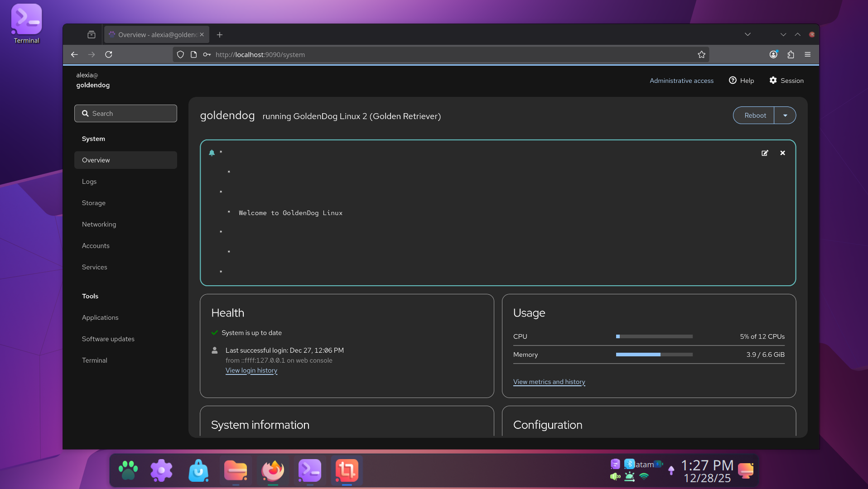Screen dimensions: 868x489
Task: Open the Help menu
Action: (741, 81)
